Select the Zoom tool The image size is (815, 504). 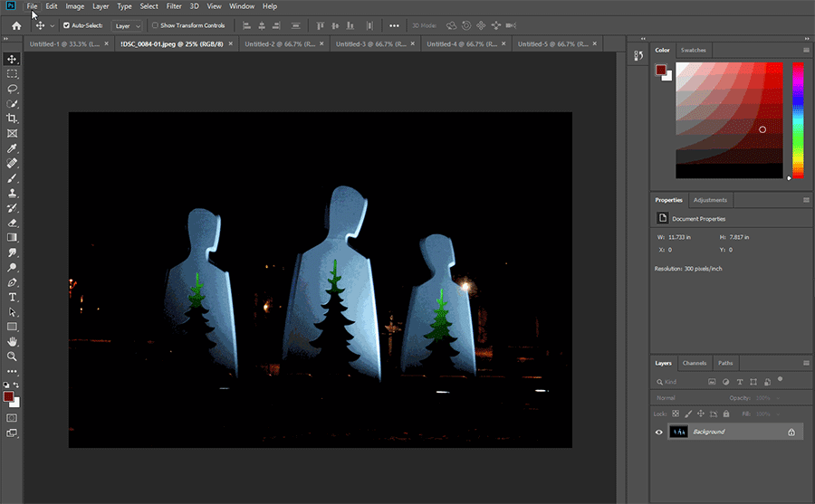(12, 357)
